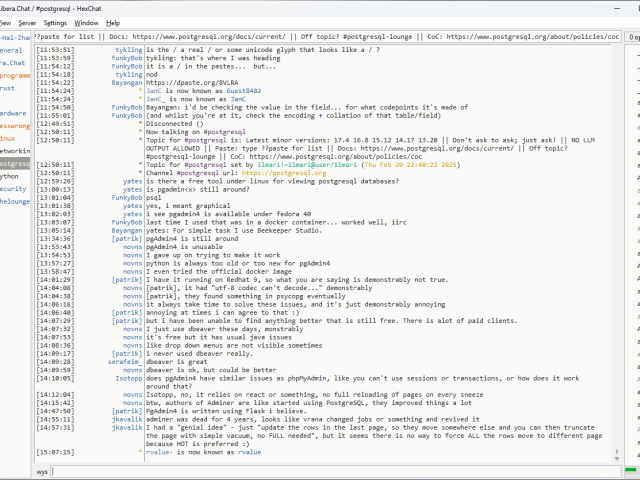Select the Libera.Chat server entry
This screenshot has height=480, width=640.
coord(15,63)
